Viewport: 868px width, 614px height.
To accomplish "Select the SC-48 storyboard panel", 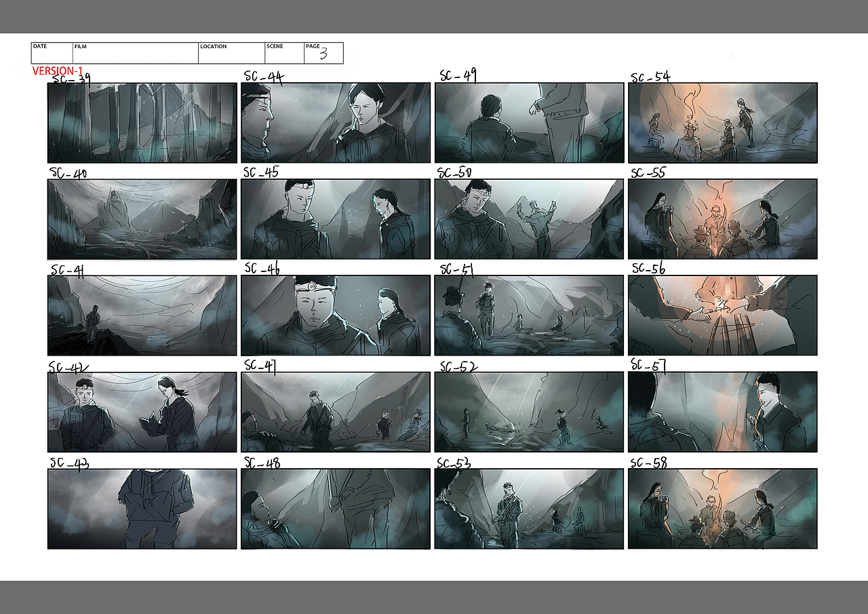I will tap(336, 509).
